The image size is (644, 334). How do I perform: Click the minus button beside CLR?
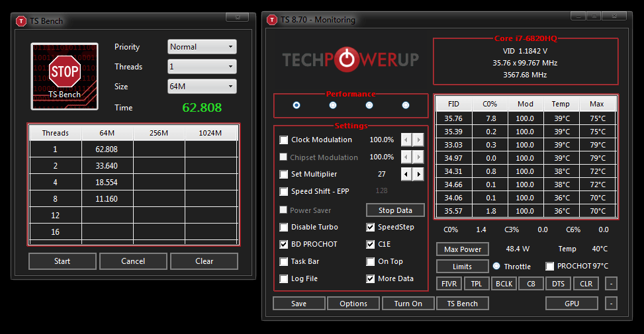click(x=611, y=284)
